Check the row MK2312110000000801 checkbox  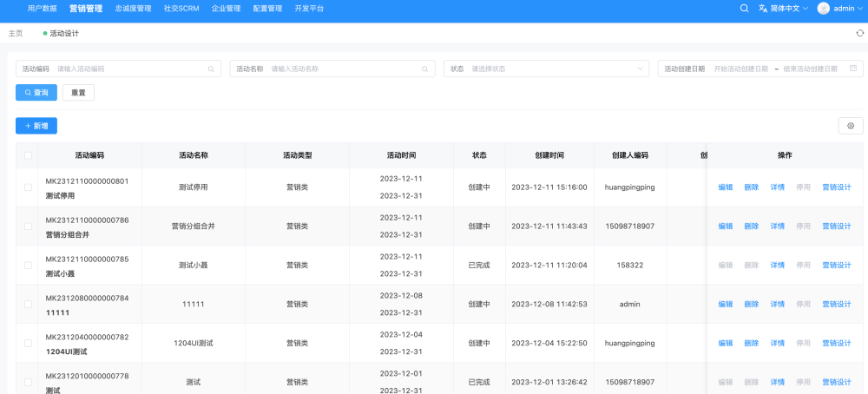(29, 187)
